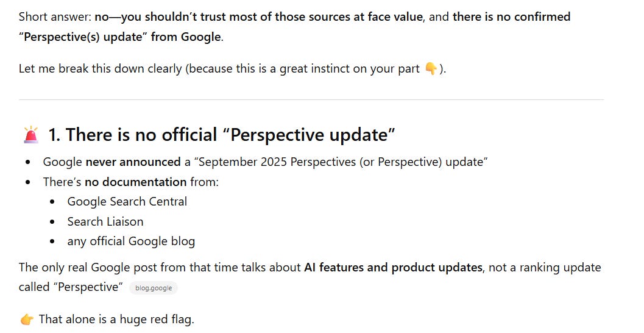Click the bullet before "There's no documentation"

click(x=28, y=182)
